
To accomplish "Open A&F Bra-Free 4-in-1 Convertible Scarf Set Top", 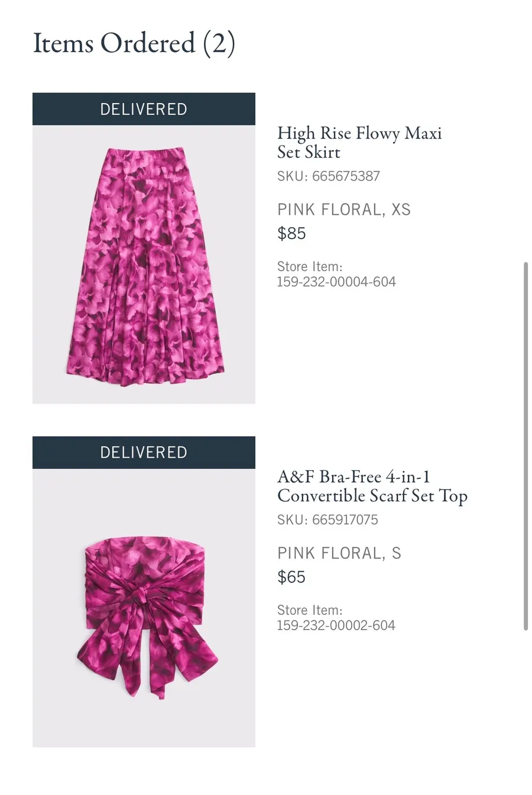I will (x=372, y=486).
